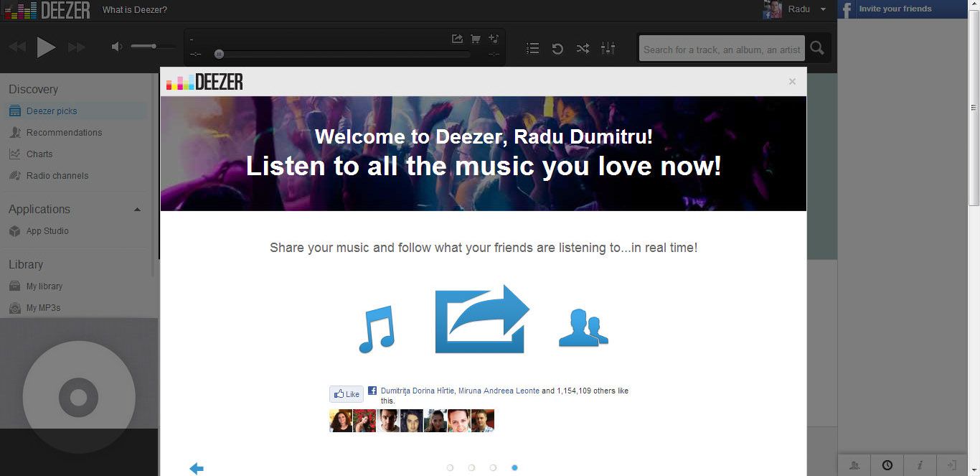Screen dimensions: 980x476
Task: Click the Library section heading
Action: [x=26, y=265]
